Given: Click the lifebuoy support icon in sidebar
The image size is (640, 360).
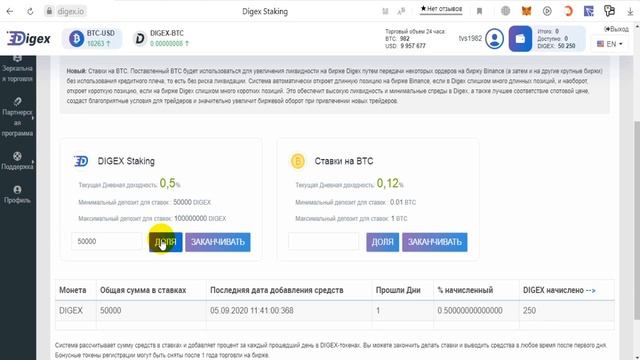Looking at the screenshot, I should [x=18, y=156].
